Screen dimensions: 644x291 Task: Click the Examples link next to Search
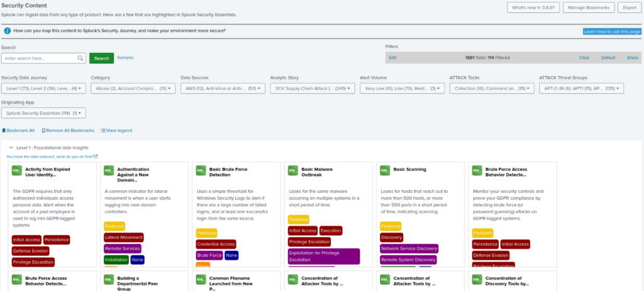125,57
